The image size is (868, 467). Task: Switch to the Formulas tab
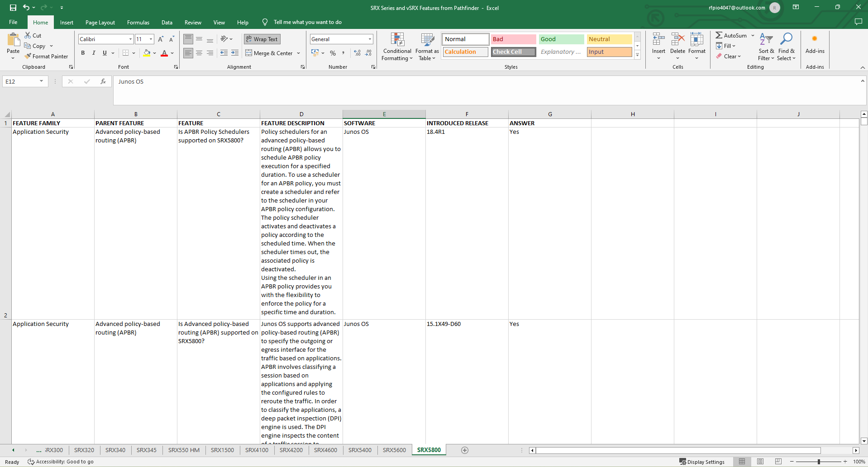click(x=138, y=22)
